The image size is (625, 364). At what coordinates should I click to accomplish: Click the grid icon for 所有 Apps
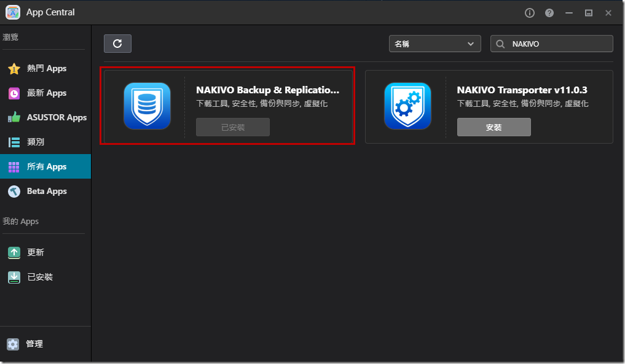click(14, 167)
